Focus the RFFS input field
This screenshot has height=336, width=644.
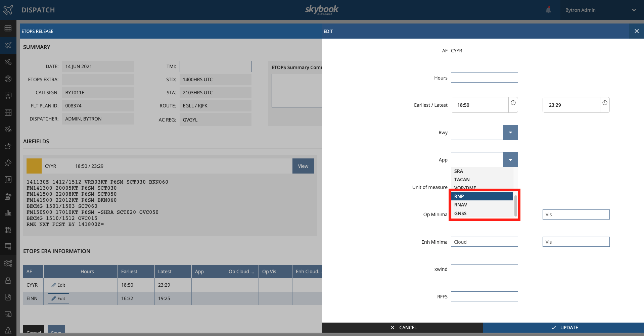484,296
